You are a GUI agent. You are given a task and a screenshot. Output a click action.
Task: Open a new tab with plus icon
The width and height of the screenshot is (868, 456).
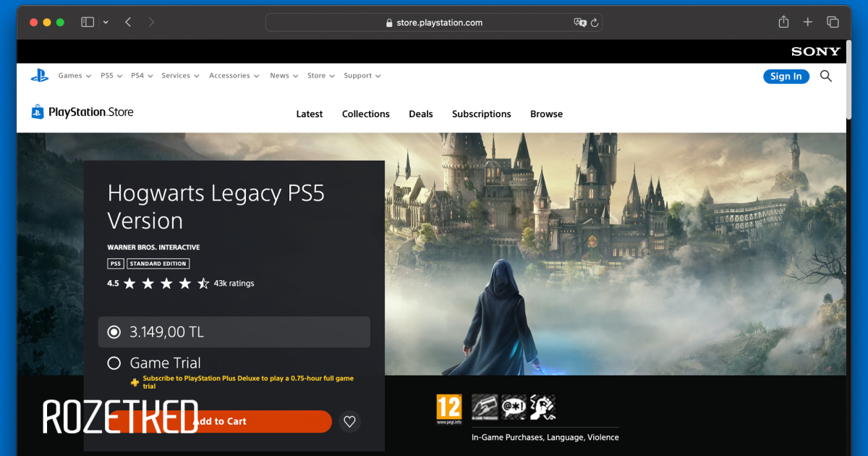point(808,22)
